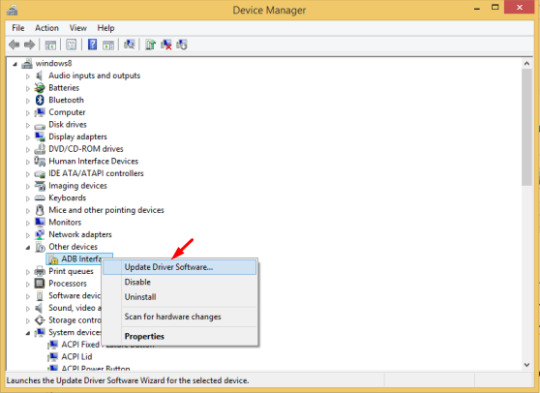Open the Action menu
This screenshot has width=540, height=393.
47,28
